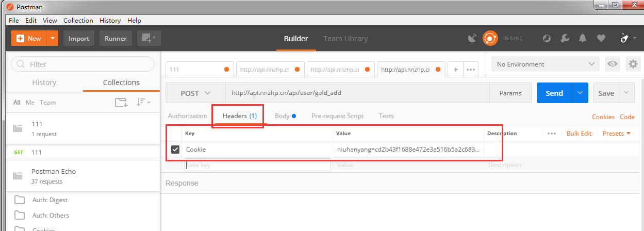Open notifications bell icon

point(583,38)
